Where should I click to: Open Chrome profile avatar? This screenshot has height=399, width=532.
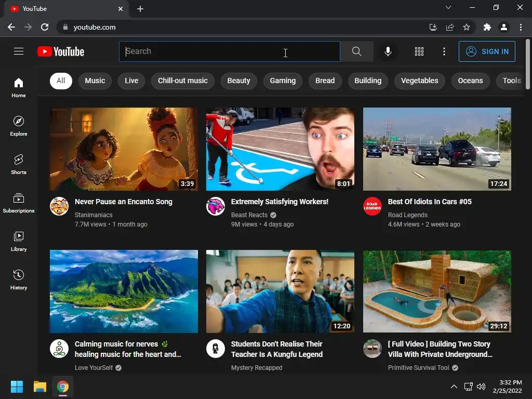(x=504, y=27)
